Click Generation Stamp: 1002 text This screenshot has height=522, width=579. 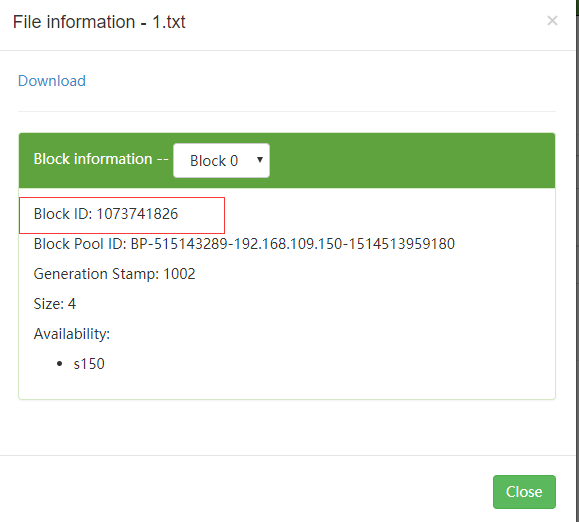click(x=114, y=274)
